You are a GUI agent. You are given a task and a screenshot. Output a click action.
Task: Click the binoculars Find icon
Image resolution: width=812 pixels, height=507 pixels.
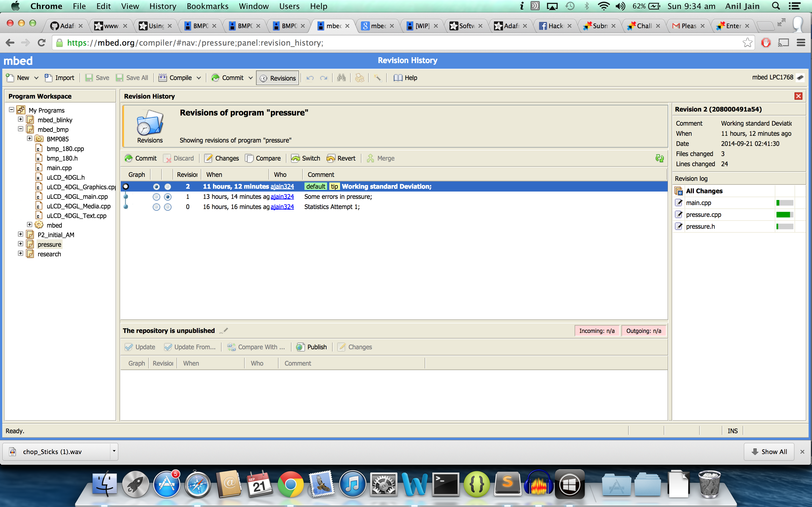click(x=341, y=78)
